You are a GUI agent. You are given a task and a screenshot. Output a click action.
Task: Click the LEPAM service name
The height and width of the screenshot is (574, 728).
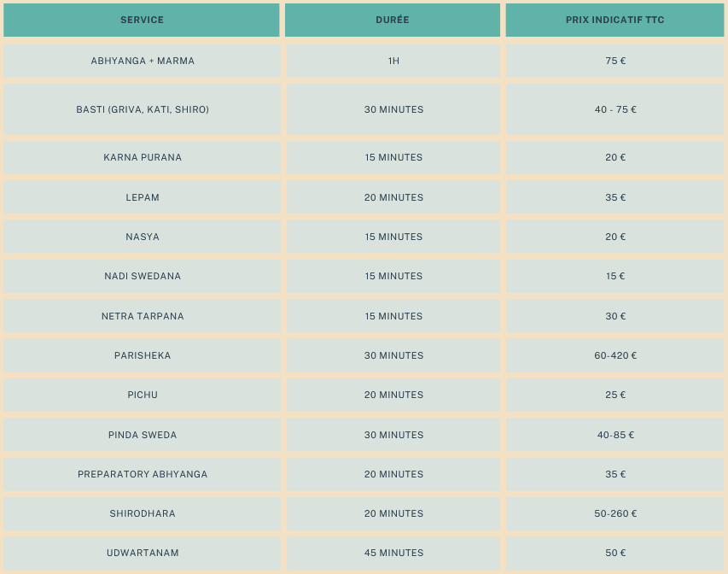pos(143,197)
